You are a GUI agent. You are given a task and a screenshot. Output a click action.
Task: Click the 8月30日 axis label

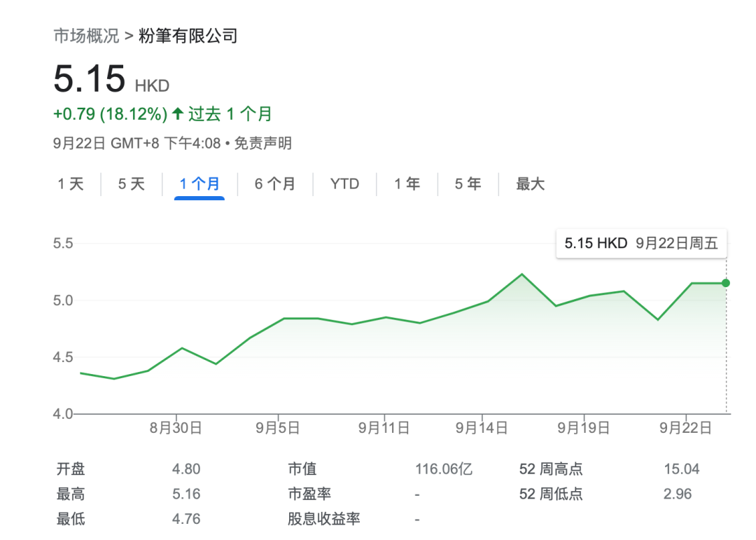coord(176,427)
